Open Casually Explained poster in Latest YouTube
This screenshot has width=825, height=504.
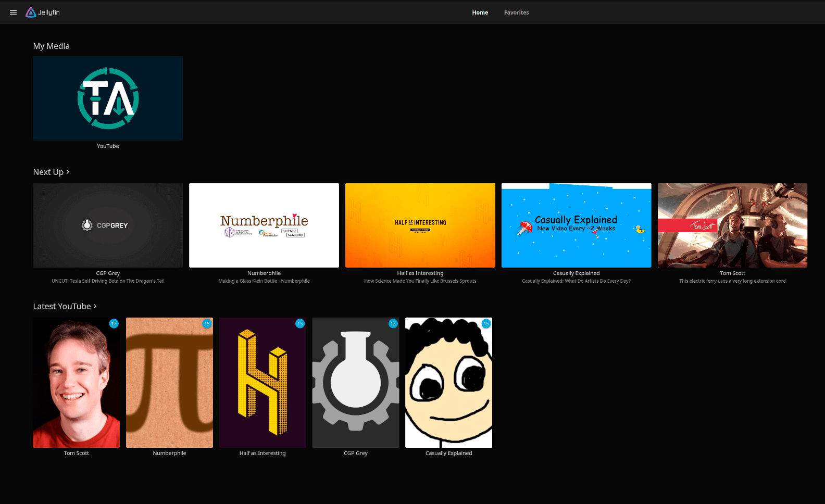click(449, 383)
